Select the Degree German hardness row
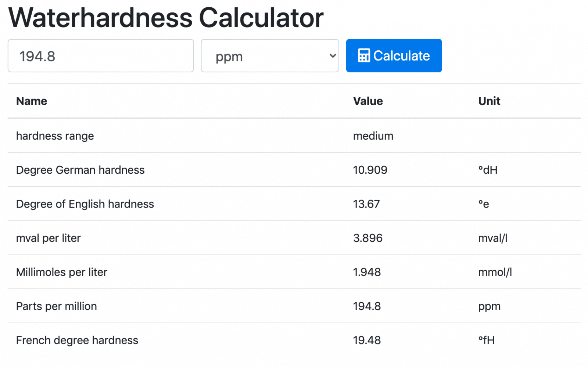 point(294,170)
